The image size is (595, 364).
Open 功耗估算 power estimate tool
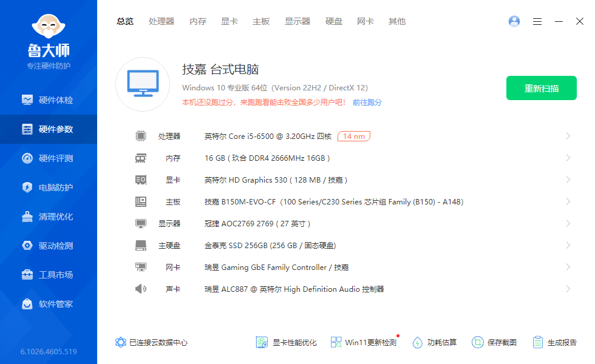coord(435,342)
